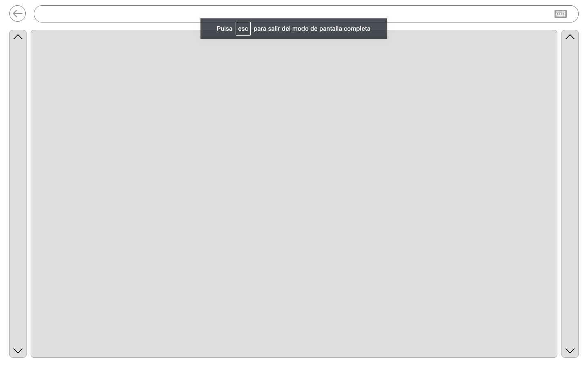Click the esc key box in banner
Viewport: 588px width, 368px height.
243,29
